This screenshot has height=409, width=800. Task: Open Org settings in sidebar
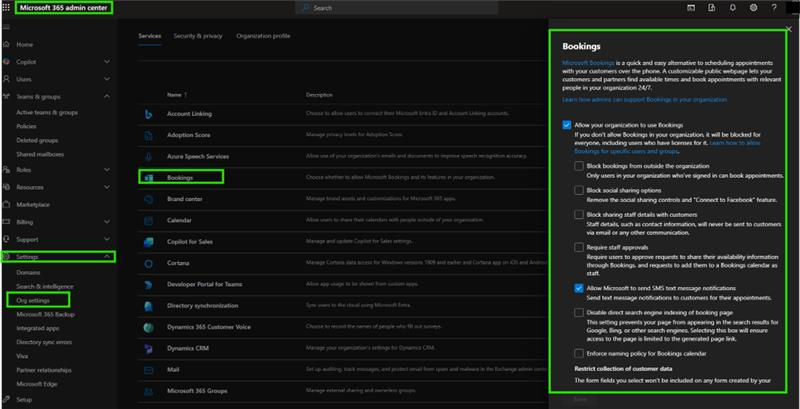[x=33, y=300]
